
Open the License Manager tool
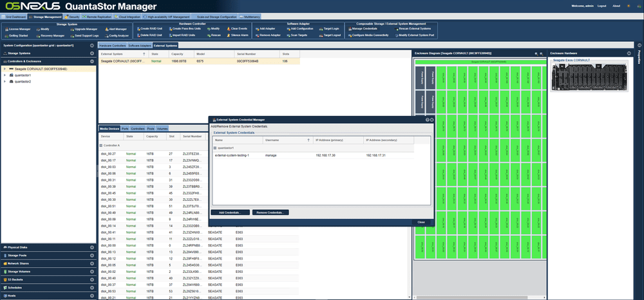(x=17, y=29)
